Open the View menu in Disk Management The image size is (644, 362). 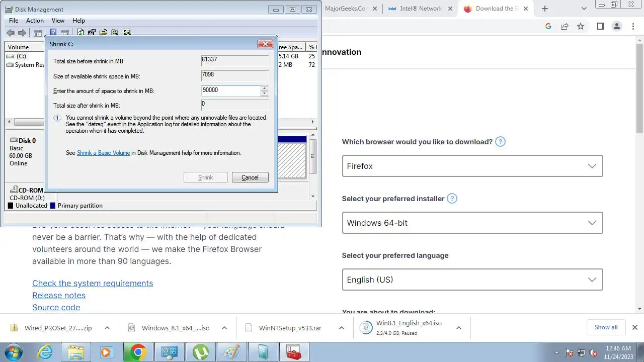click(x=58, y=21)
